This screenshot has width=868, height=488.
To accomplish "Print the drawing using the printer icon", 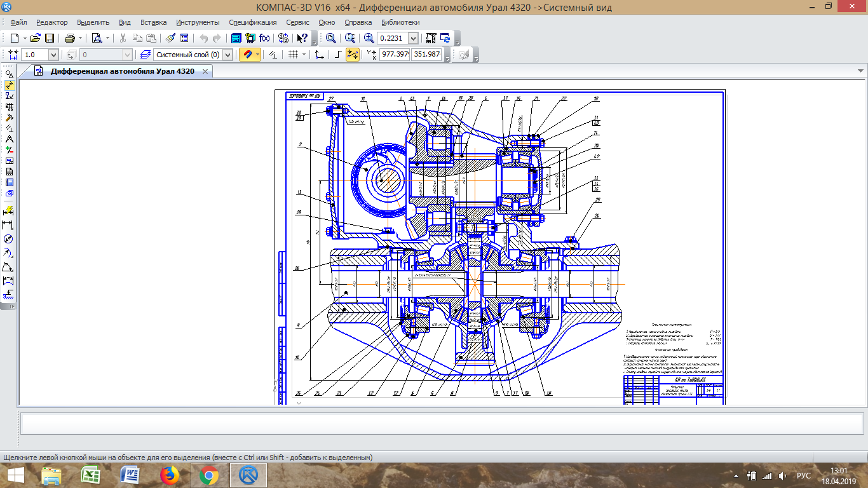I will pyautogui.click(x=70, y=38).
